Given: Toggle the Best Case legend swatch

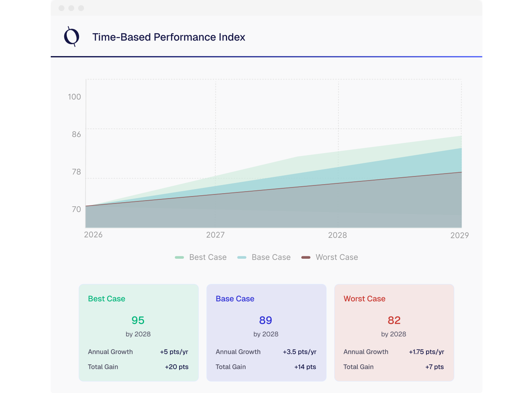Looking at the screenshot, I should click(x=179, y=257).
